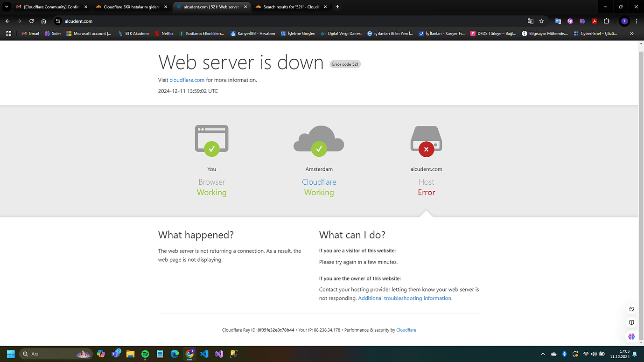
Task: Click the floating screenshot capture icon
Action: (631, 309)
